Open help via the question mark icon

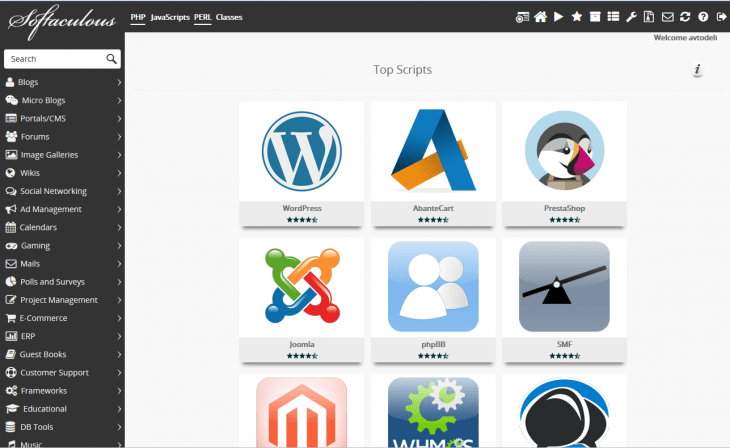coord(703,17)
